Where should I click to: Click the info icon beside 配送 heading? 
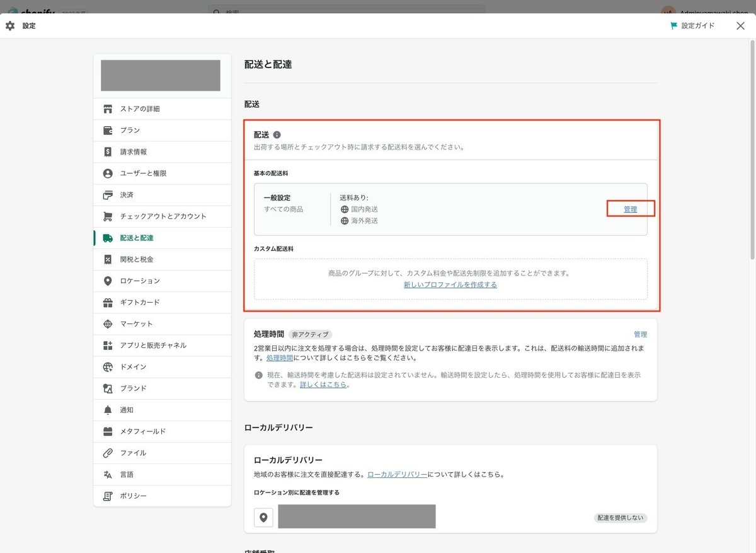pyautogui.click(x=277, y=135)
